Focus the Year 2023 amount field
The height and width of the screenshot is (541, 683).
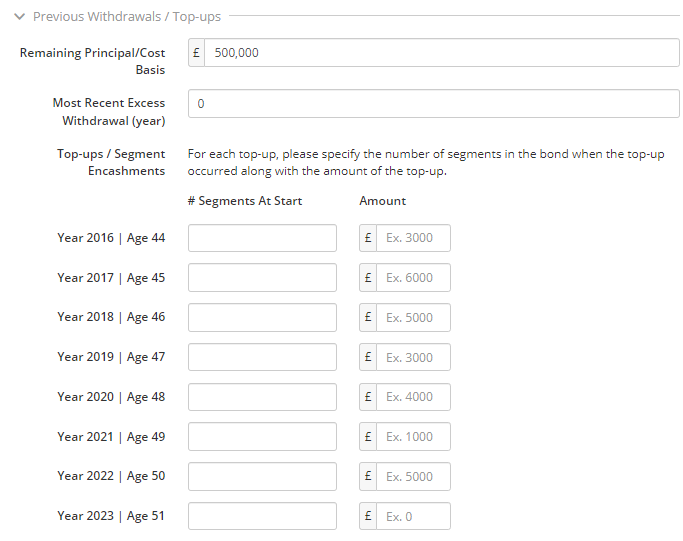point(413,516)
